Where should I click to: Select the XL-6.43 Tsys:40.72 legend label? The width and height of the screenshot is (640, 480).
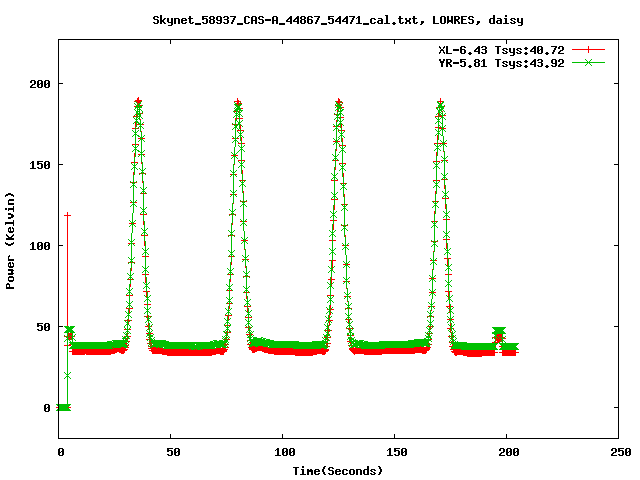coord(501,50)
